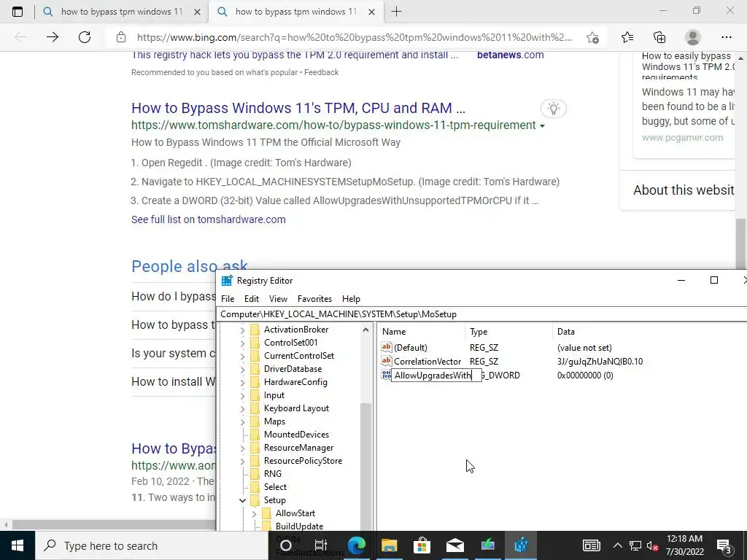747x560 pixels.
Task: Click the network icon in system tray
Action: point(635,545)
